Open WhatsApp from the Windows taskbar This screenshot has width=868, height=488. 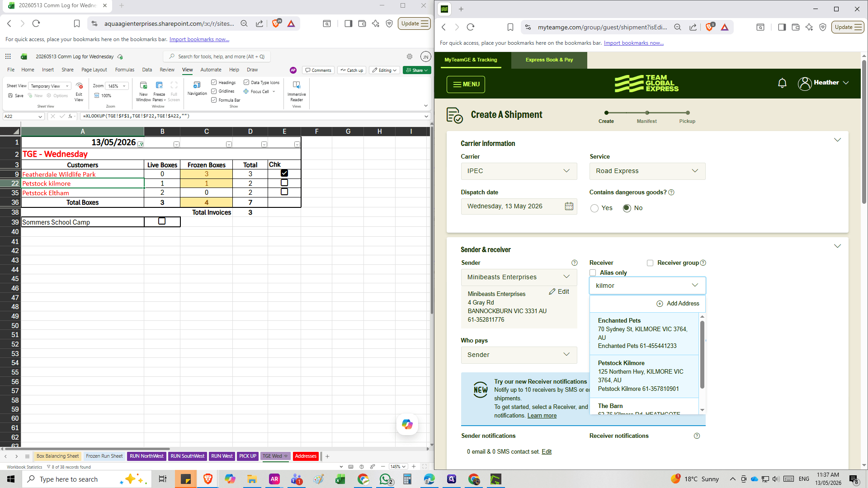(x=386, y=479)
